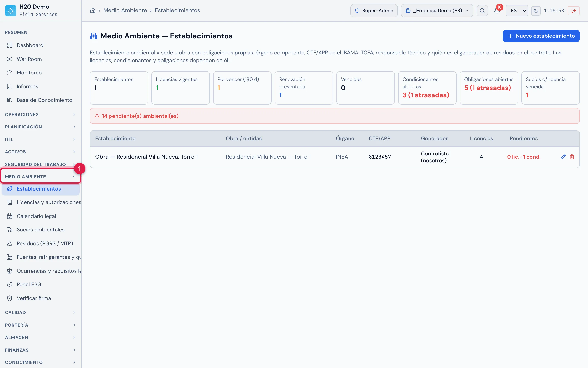Click the H2O Demo water-drop logo
The width and height of the screenshot is (588, 368).
coord(10,11)
